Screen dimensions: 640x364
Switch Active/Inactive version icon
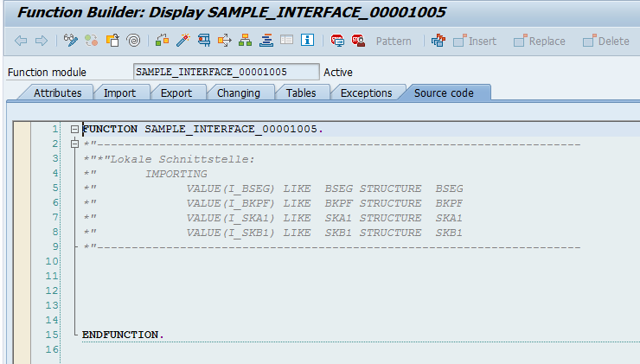click(92, 40)
